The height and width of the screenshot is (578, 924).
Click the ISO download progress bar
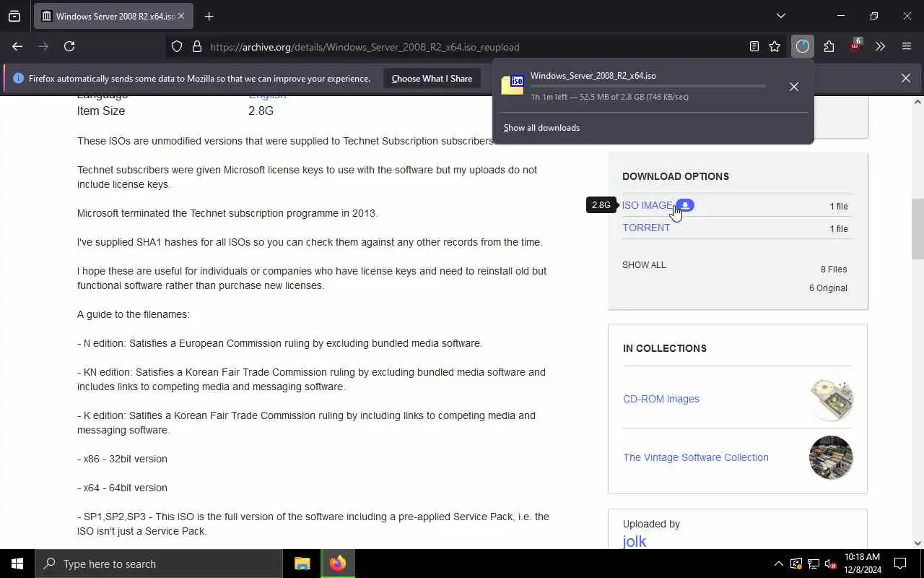648,86
